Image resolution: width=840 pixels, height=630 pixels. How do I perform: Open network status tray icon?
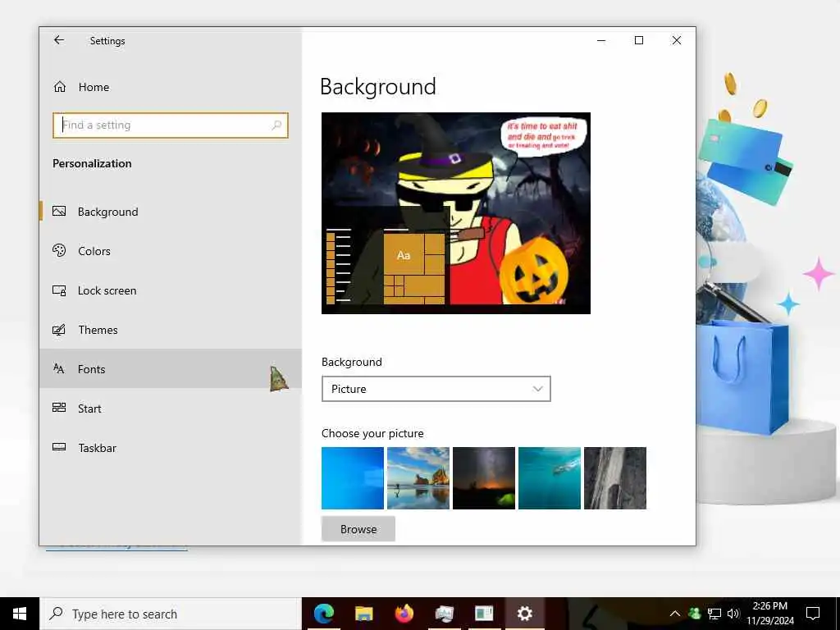[714, 614]
